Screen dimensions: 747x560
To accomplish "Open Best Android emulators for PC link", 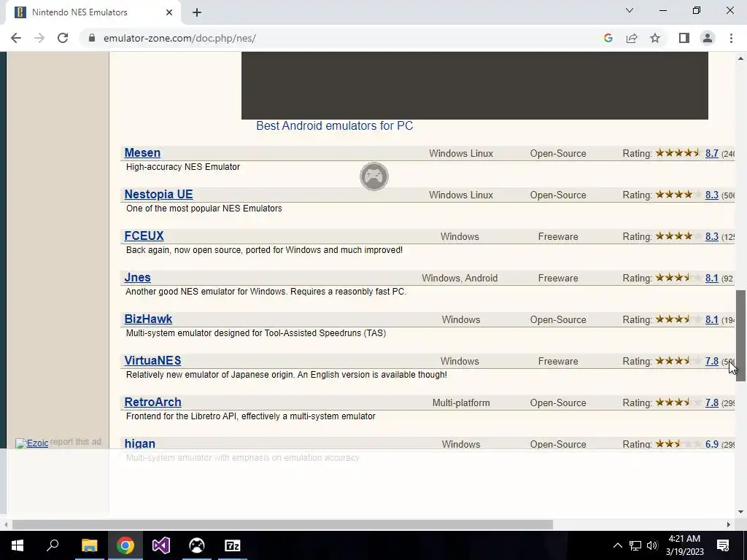I will (334, 125).
